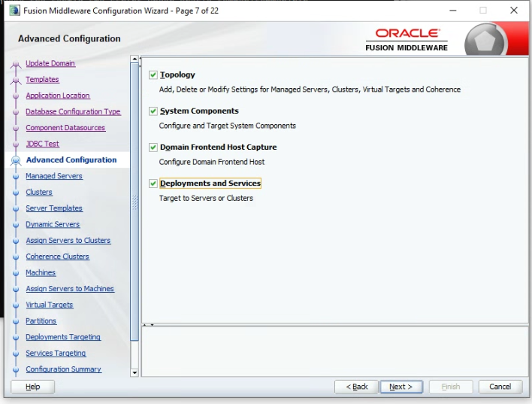
Task: Click the navigation pane scroll down arrow
Action: [135, 372]
